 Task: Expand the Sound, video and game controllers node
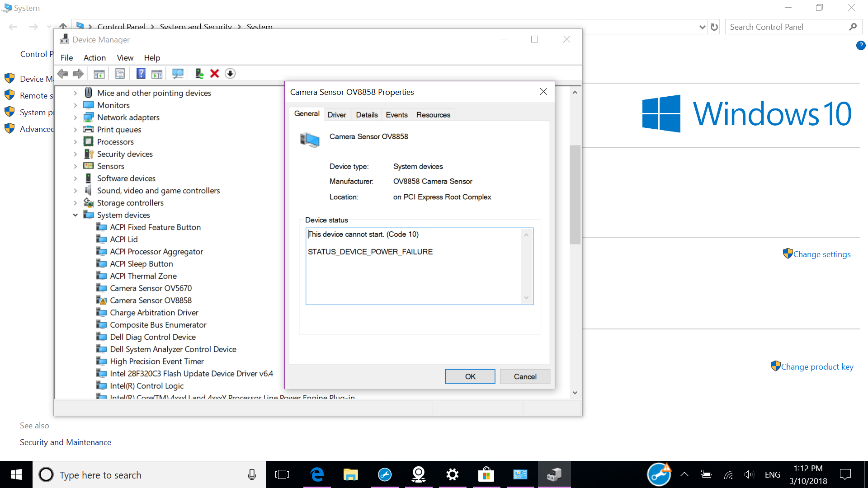(75, 191)
